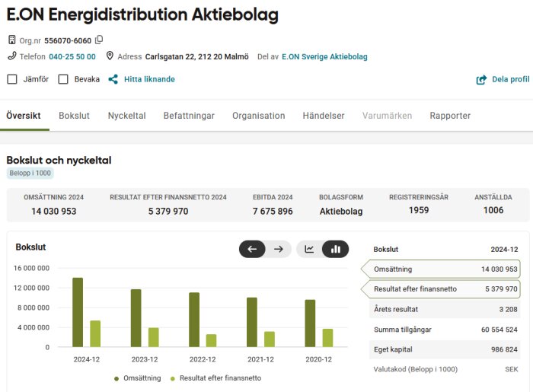Toggle Resultat efter finansnetto legend dot
This screenshot has height=392, width=533.
[x=173, y=378]
